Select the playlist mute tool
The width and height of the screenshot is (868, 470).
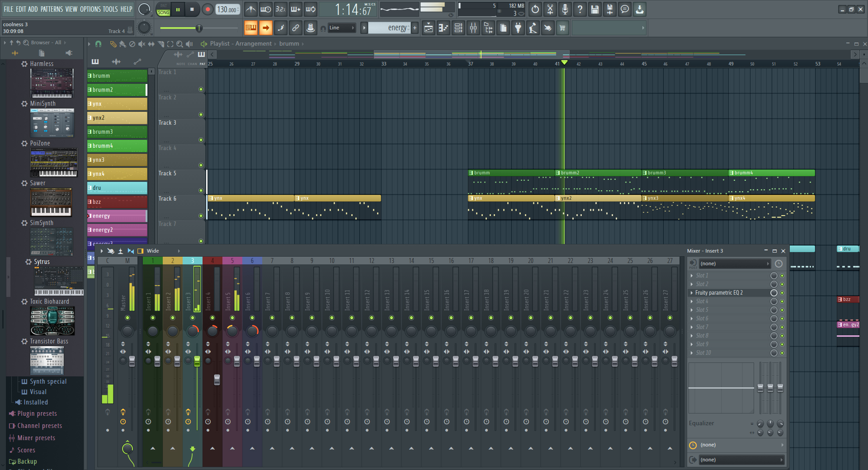click(142, 44)
